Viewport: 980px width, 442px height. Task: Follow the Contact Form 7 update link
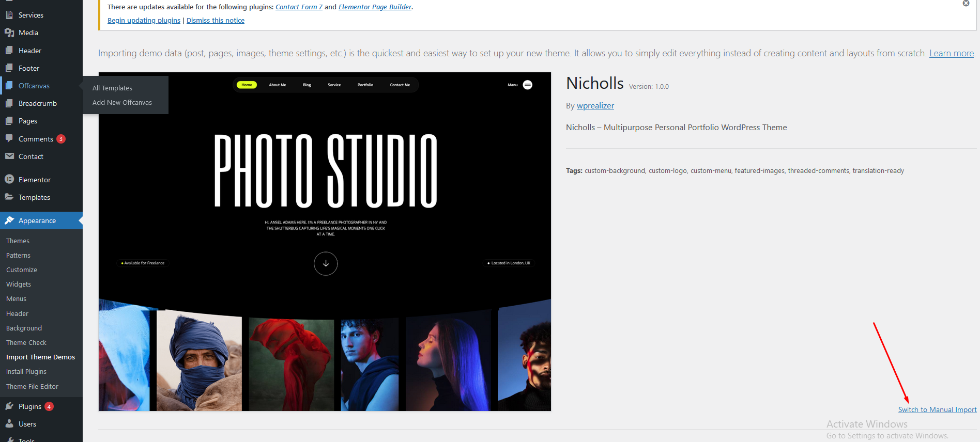point(299,7)
